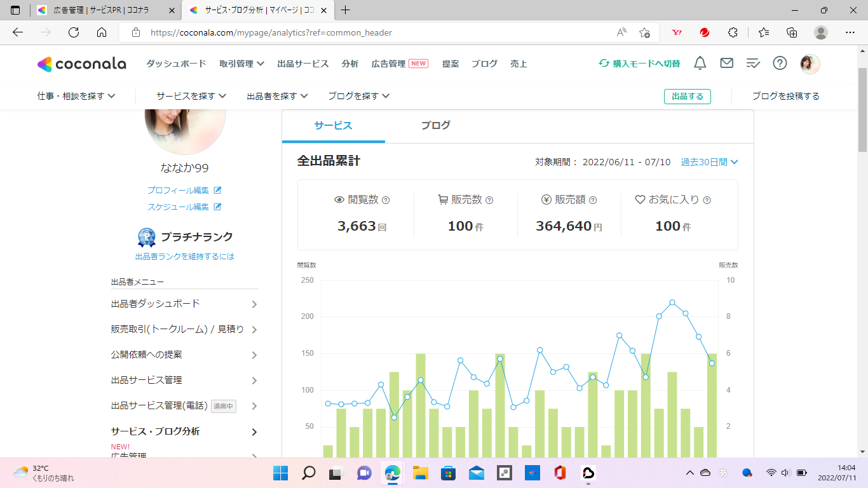Switch with 購入モードへ切替 toggle
Image resolution: width=868 pixels, height=488 pixels.
click(639, 64)
